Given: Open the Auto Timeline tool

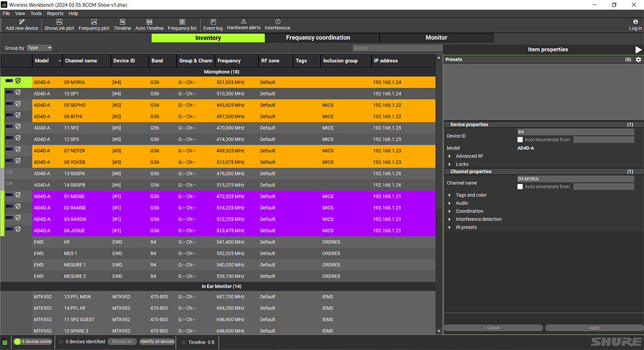Looking at the screenshot, I should pos(149,24).
